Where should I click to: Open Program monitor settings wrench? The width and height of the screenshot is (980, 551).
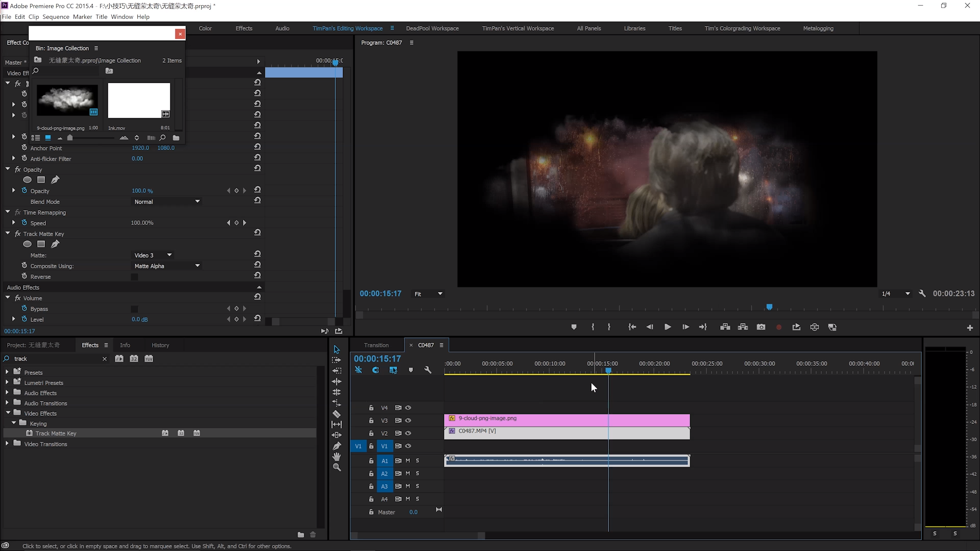pos(922,293)
